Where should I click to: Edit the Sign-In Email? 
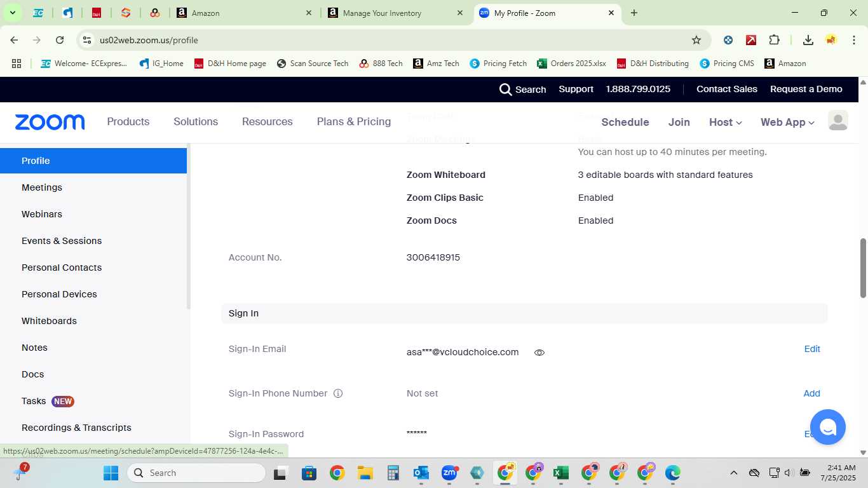pyautogui.click(x=812, y=349)
